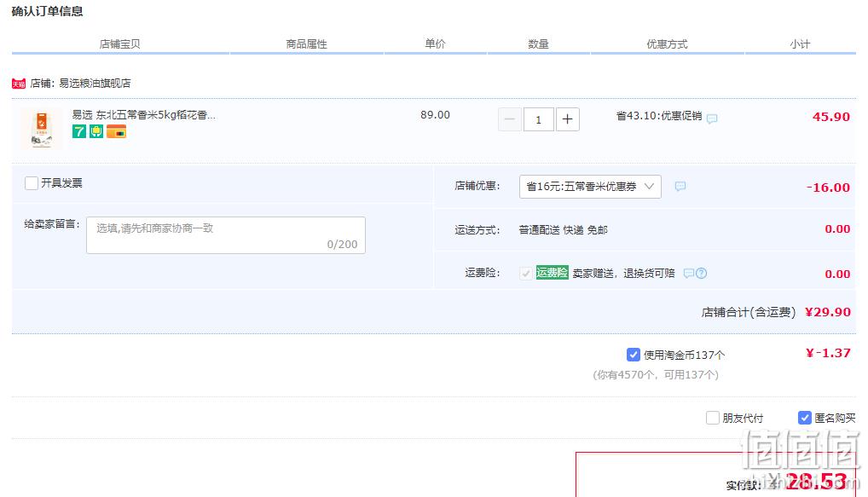Screen dimensions: 868x497
Task: Click the question mark help icon for 运费险
Action: [x=702, y=273]
